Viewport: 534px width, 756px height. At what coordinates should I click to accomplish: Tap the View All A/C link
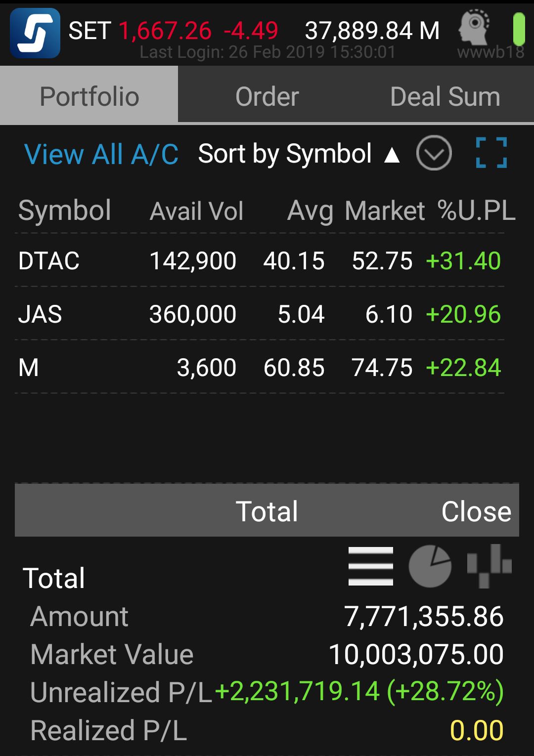101,154
